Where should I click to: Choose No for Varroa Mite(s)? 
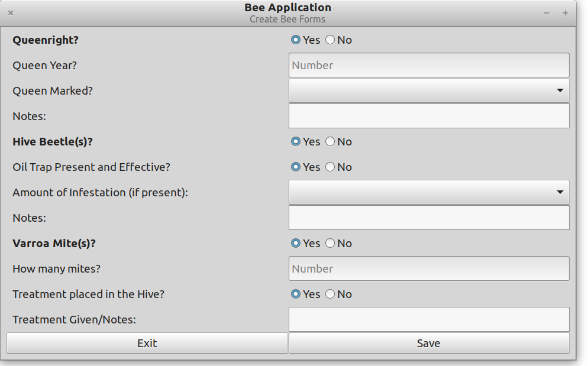(330, 243)
